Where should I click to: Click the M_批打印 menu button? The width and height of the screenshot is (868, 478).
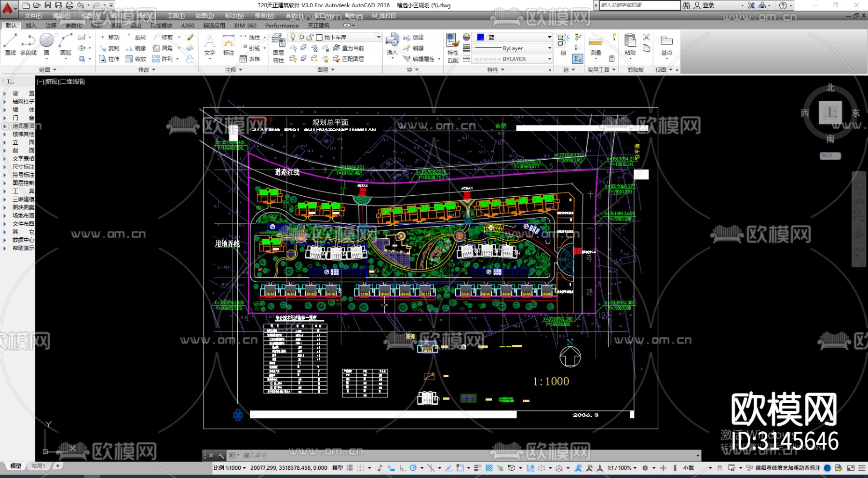click(x=384, y=16)
